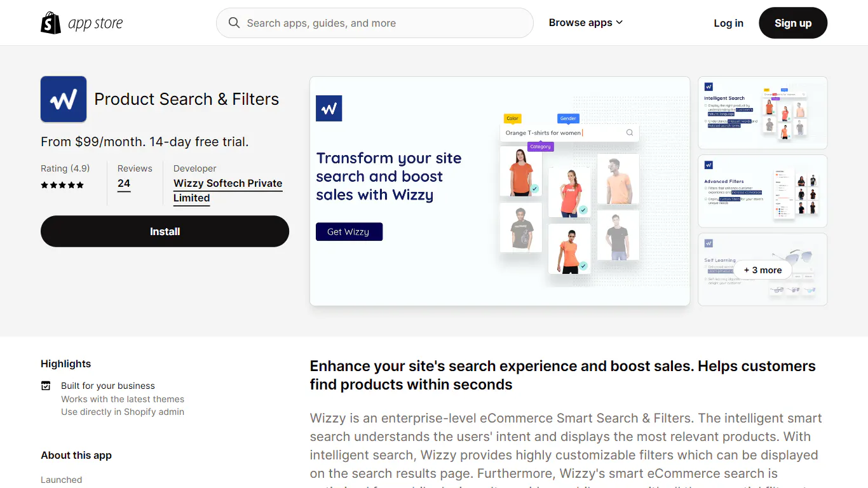The height and width of the screenshot is (488, 868).
Task: Click the Wizzy icon on the Advanced Filters thumbnail
Action: [708, 164]
